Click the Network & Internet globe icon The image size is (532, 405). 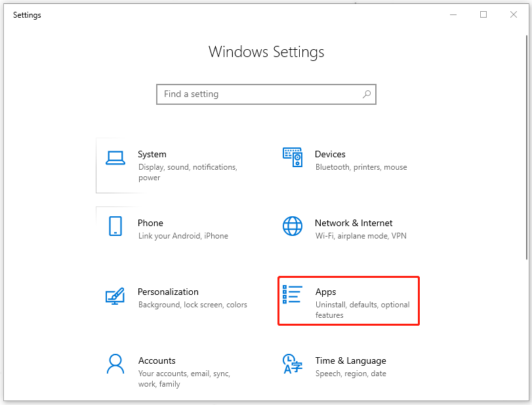pos(293,226)
